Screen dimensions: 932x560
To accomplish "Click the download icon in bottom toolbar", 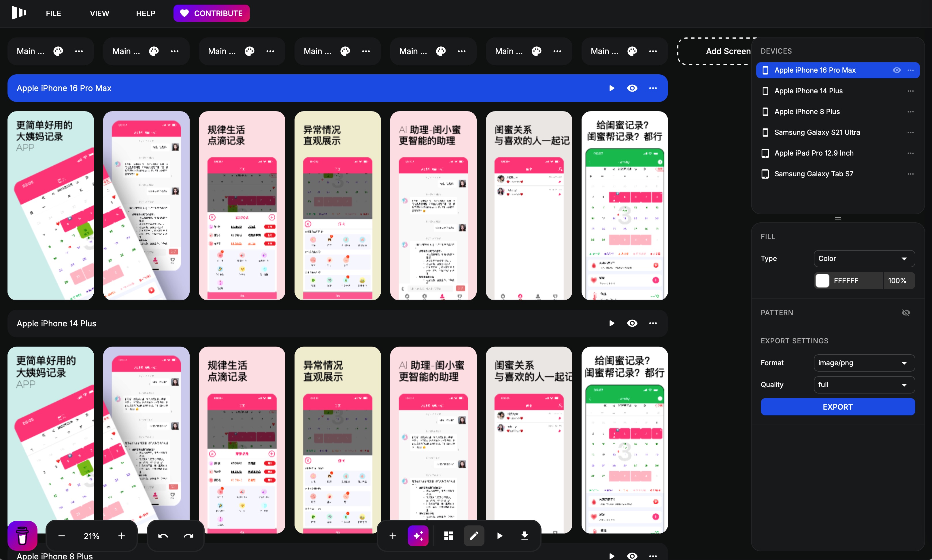I will (525, 536).
